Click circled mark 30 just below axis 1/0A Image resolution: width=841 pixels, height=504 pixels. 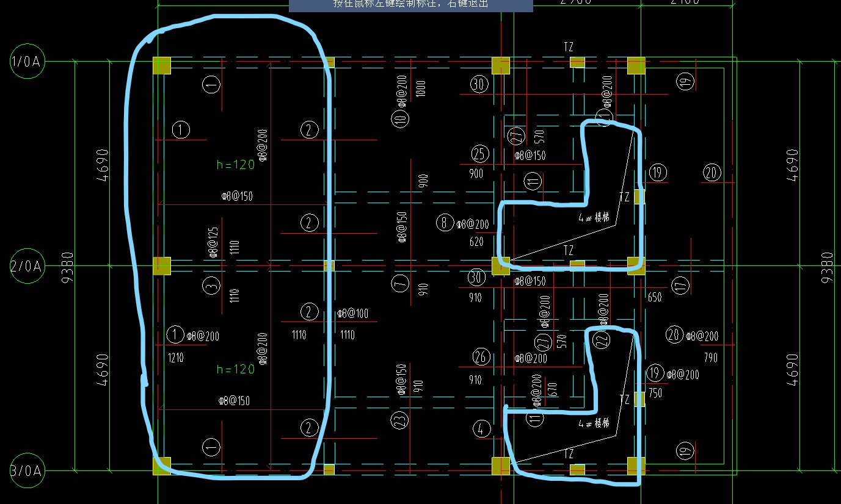point(479,84)
